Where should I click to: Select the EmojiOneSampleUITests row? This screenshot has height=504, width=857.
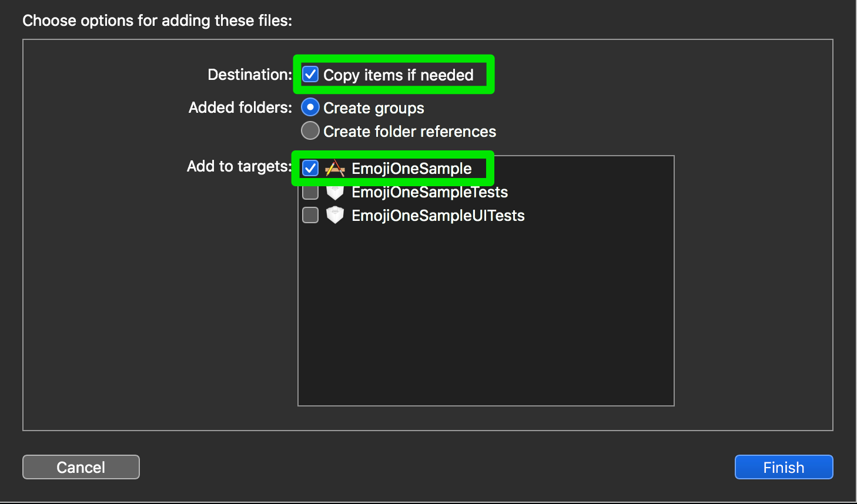coord(438,215)
